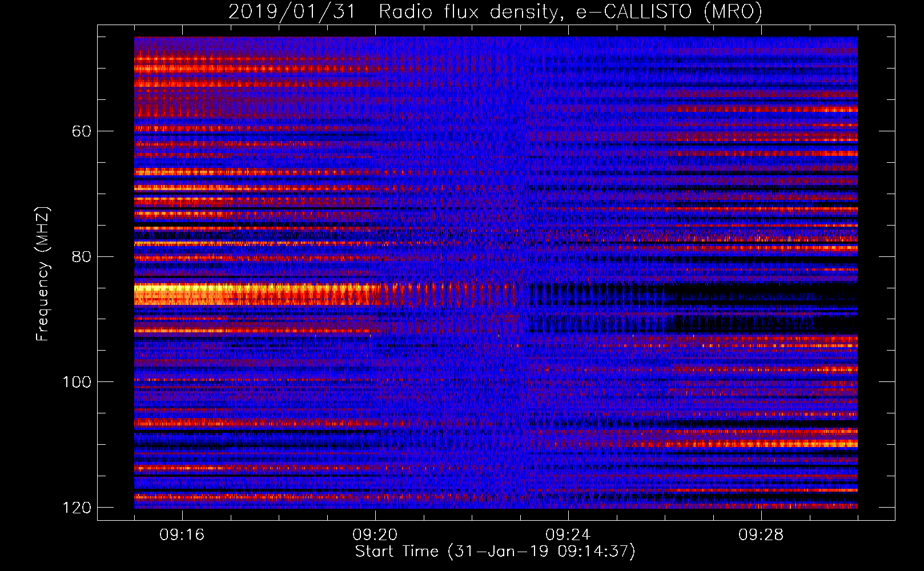The image size is (924, 571).
Task: Click the 'Frequency (MHZ)' axis label
Action: pyautogui.click(x=43, y=274)
